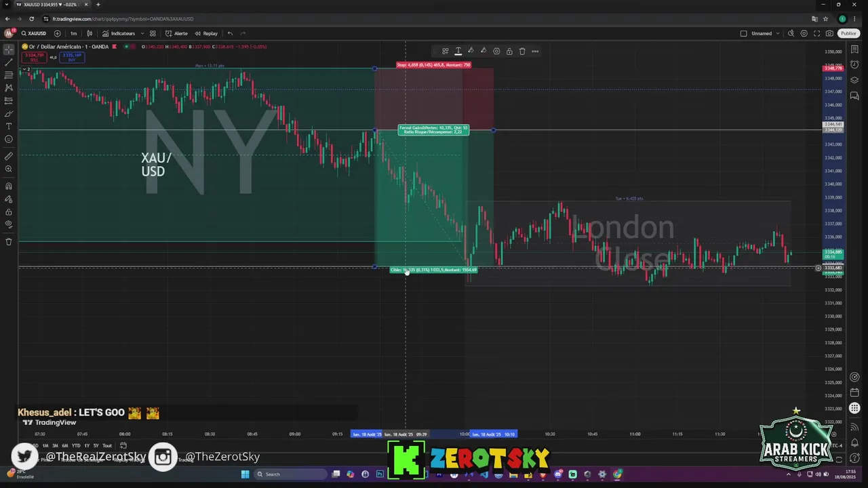Open the XAUUSD symbol search

33,33
